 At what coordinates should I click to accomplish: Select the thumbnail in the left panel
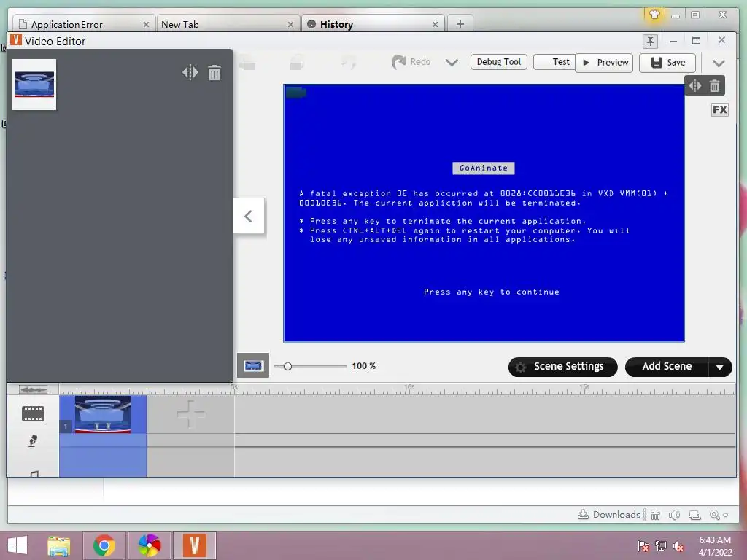click(34, 85)
